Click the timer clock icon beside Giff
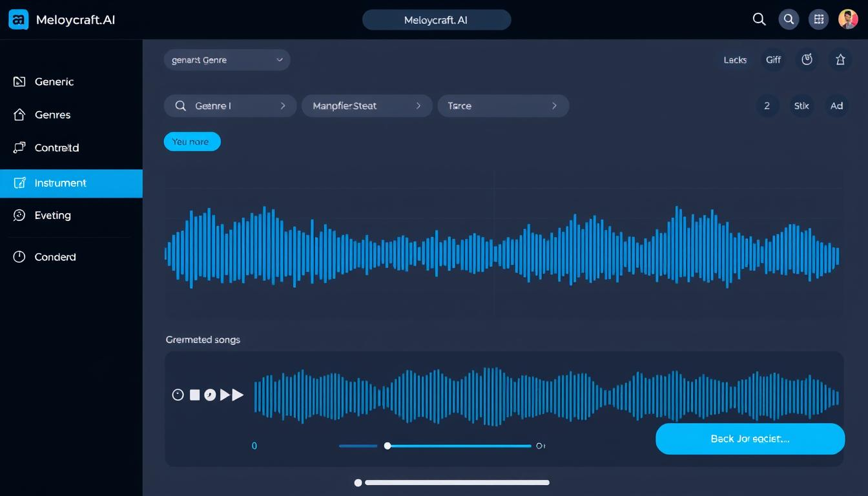The image size is (868, 496). tap(807, 60)
